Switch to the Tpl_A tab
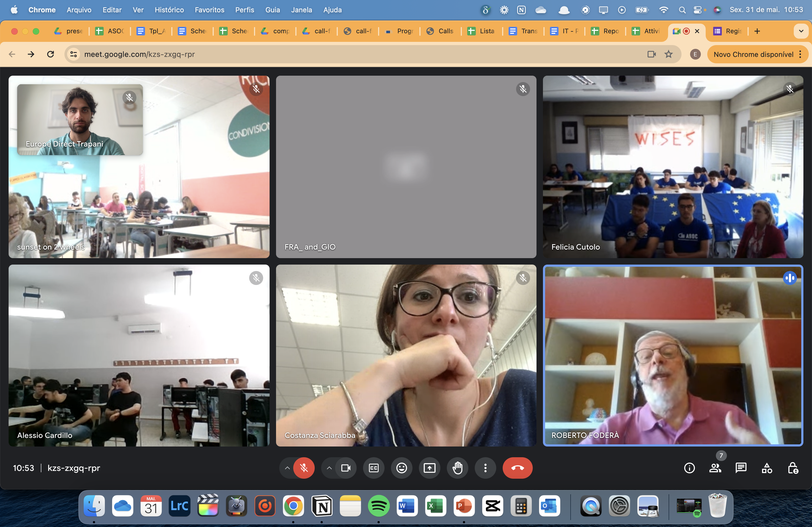Screen dimensions: 812x527 (151, 31)
